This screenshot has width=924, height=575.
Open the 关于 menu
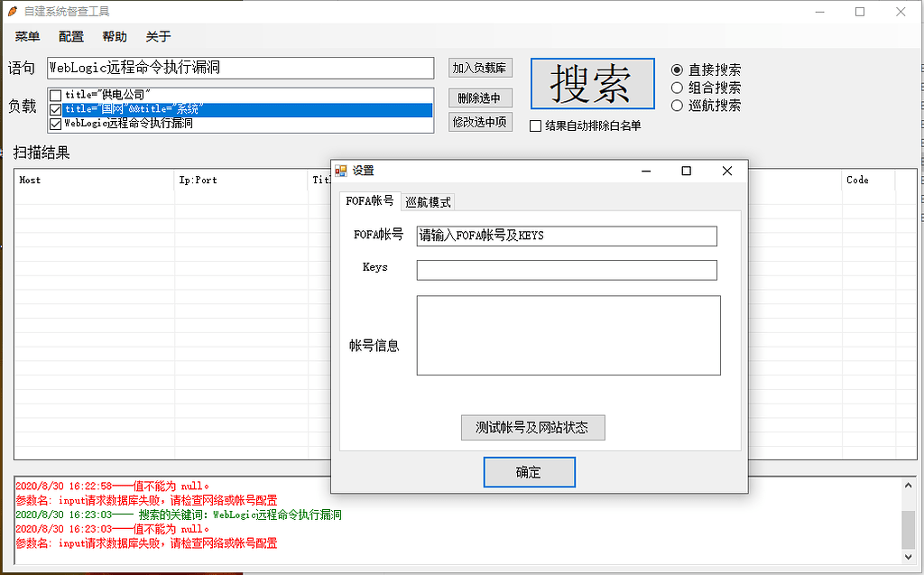pyautogui.click(x=156, y=36)
